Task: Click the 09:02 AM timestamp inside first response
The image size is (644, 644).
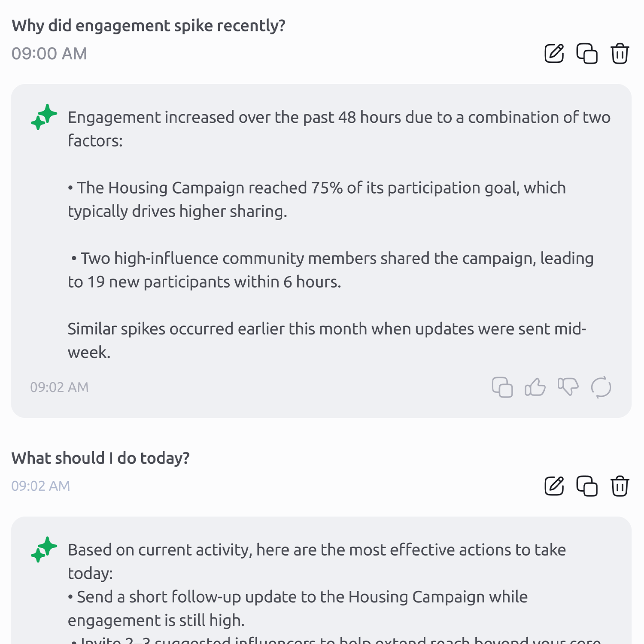Action: pyautogui.click(x=59, y=387)
